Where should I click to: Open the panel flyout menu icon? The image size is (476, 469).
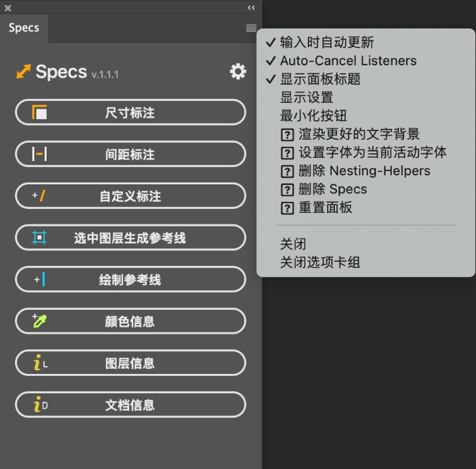click(251, 28)
